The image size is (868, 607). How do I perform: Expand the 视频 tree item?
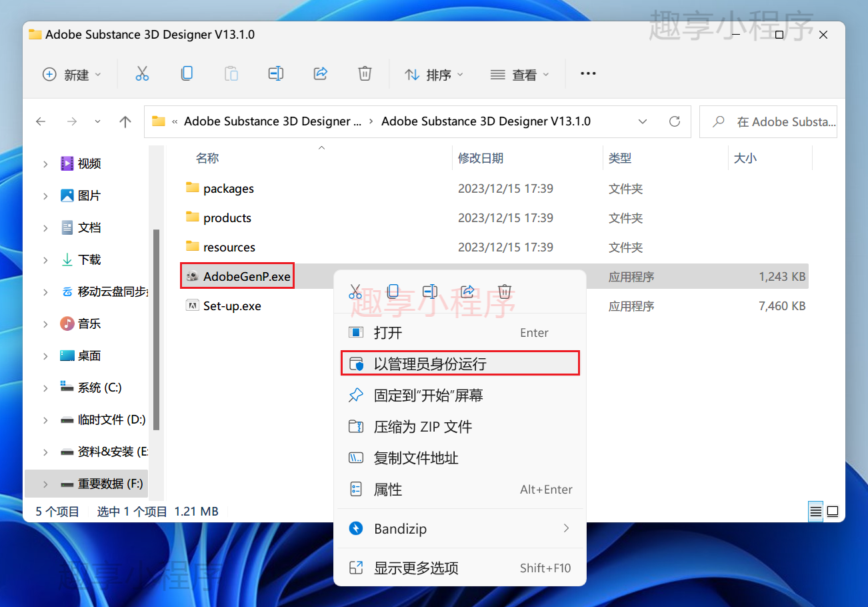[45, 163]
